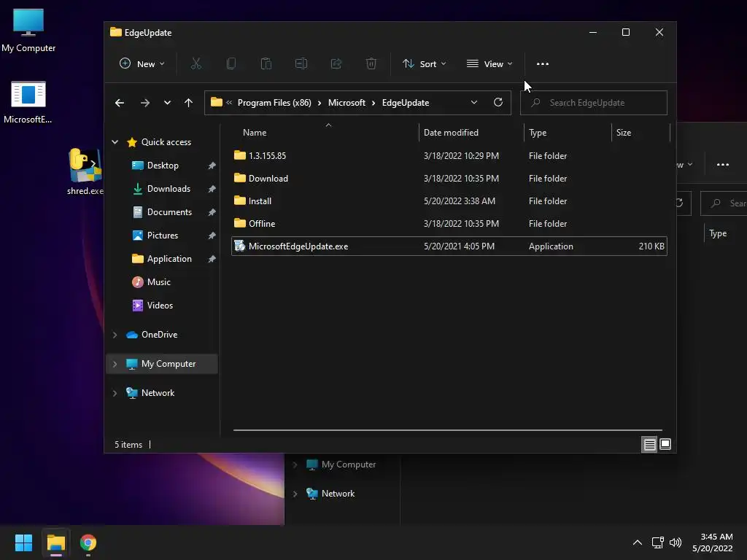Viewport: 747px width, 560px height.
Task: Click EdgeUpdate breadcrumb in address bar
Action: [x=406, y=103]
